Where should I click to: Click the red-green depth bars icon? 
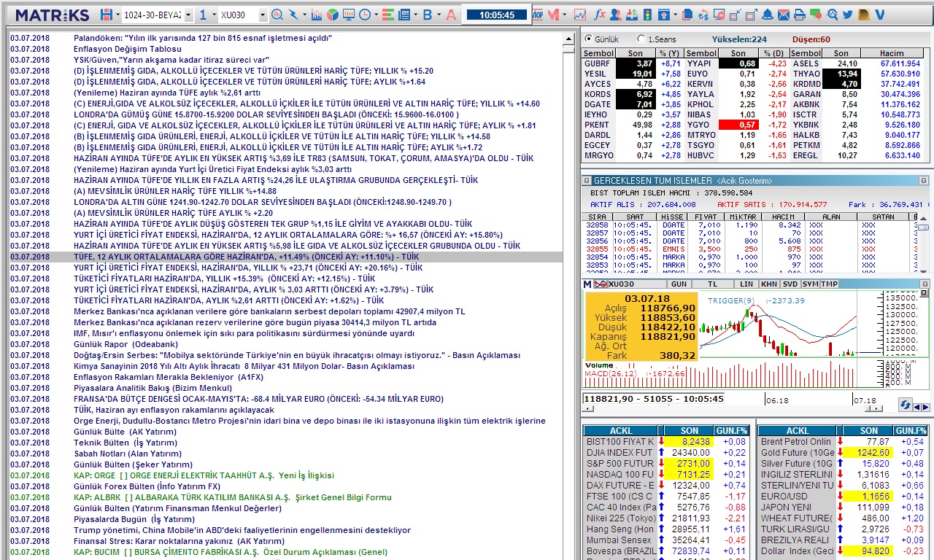click(x=387, y=15)
